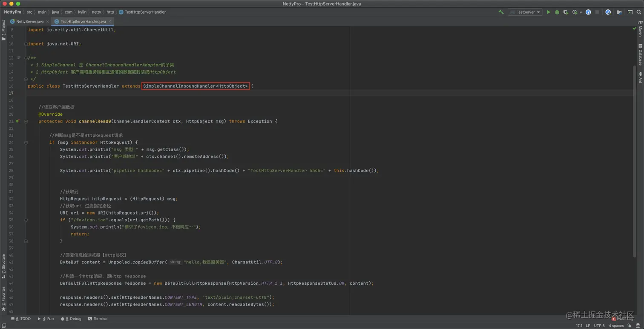Click the 17:1 line:column indicator
The width and height of the screenshot is (644, 329).
click(x=579, y=326)
